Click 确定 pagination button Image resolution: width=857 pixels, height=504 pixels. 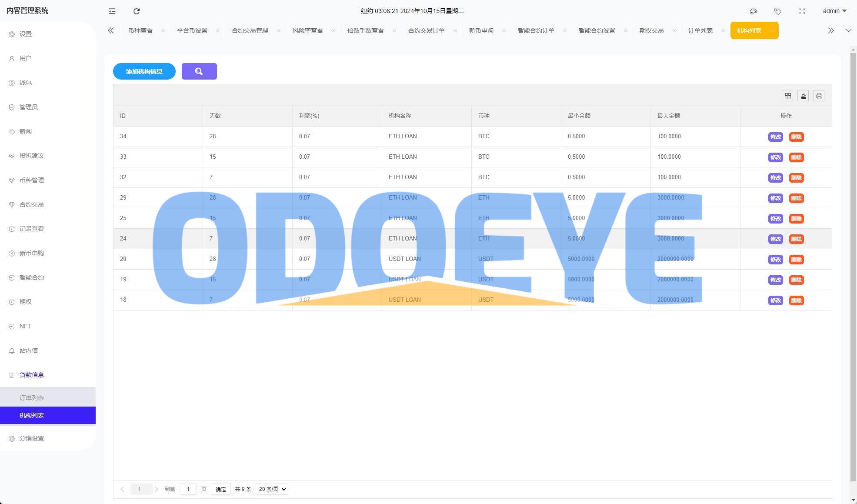pos(221,489)
